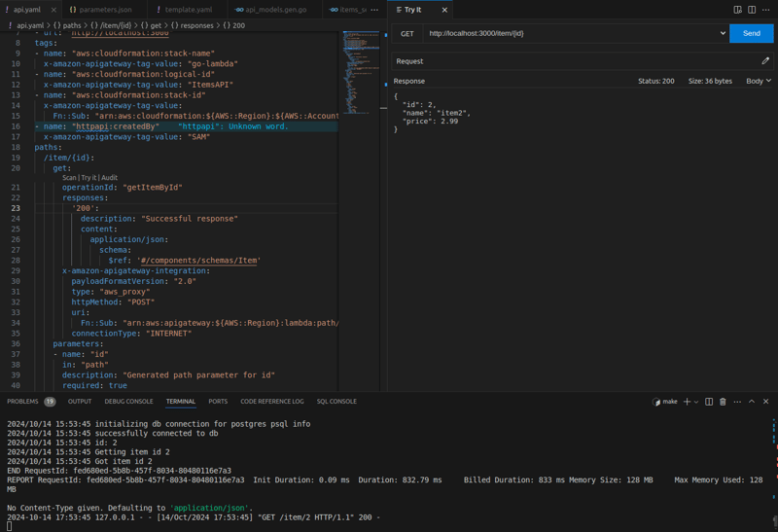Switch to the parameters.json tab
Screen dimensions: 778x532
(105, 10)
